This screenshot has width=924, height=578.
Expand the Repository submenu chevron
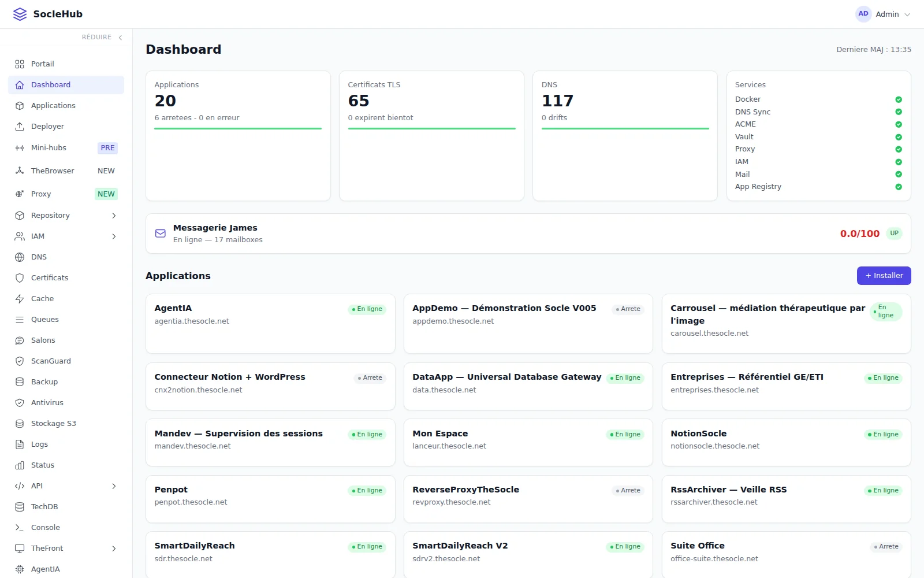(114, 216)
